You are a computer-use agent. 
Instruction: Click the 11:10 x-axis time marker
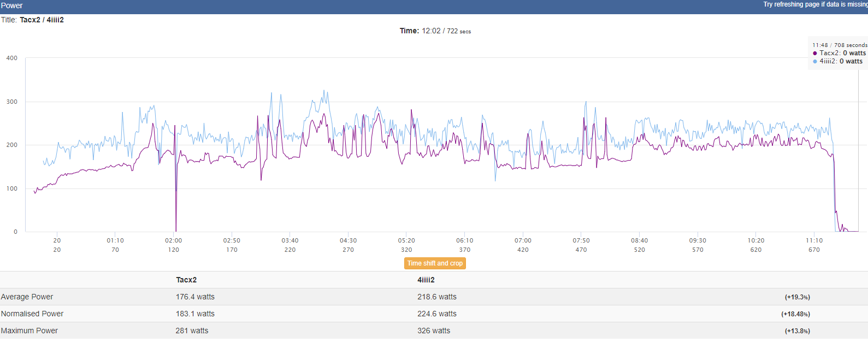[814, 240]
